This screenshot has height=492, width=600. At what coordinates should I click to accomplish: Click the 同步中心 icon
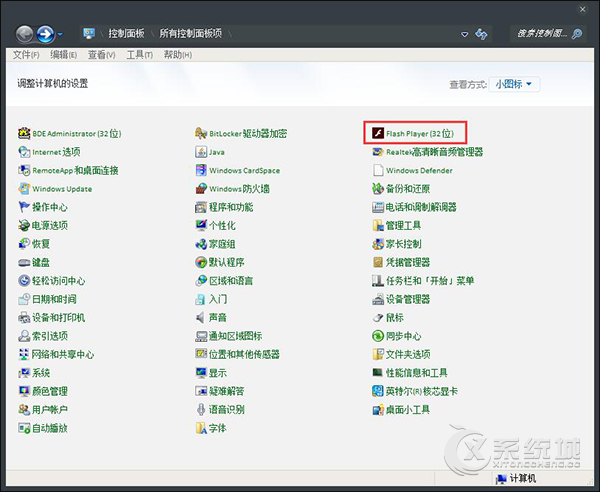(x=378, y=336)
